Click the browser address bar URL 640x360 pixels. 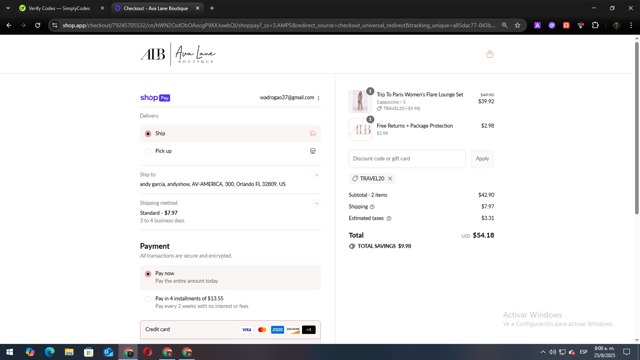(278, 25)
